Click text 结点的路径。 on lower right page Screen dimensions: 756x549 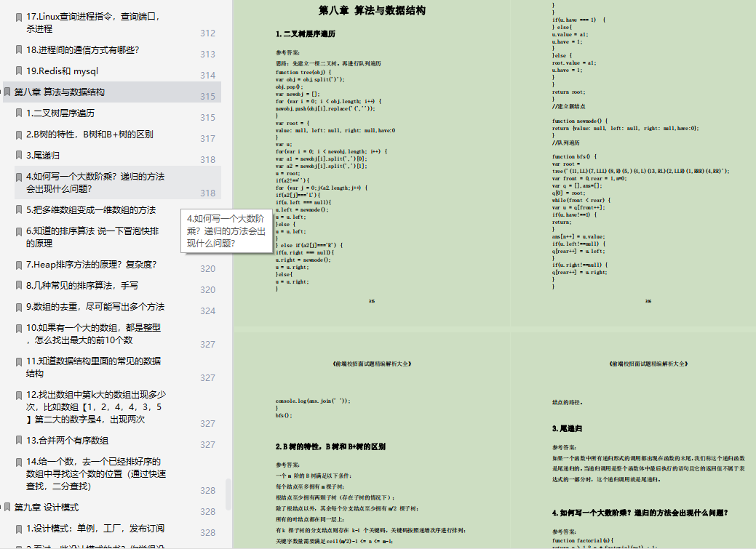pos(567,402)
